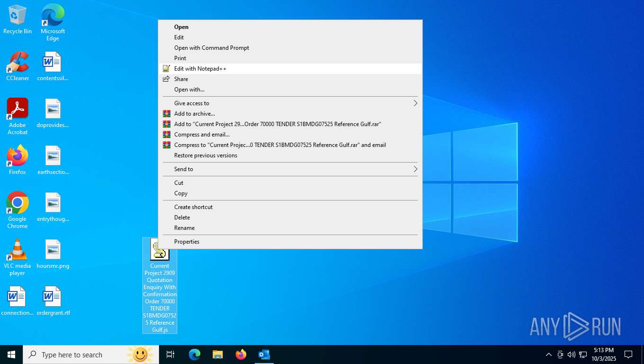The width and height of the screenshot is (644, 364).
Task: Select the CCleaner desktop shortcut
Action: click(x=18, y=66)
